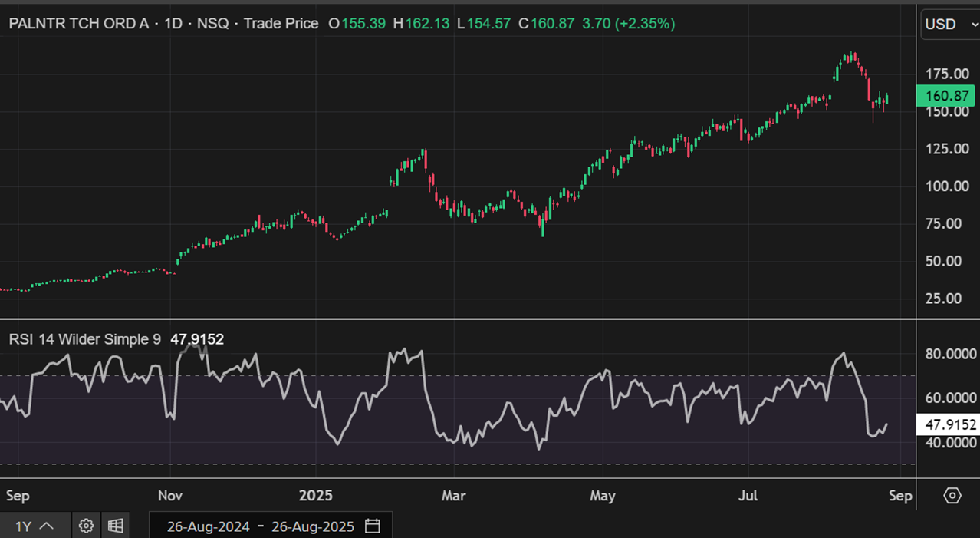Click the hexagon axis settings icon

(x=952, y=496)
